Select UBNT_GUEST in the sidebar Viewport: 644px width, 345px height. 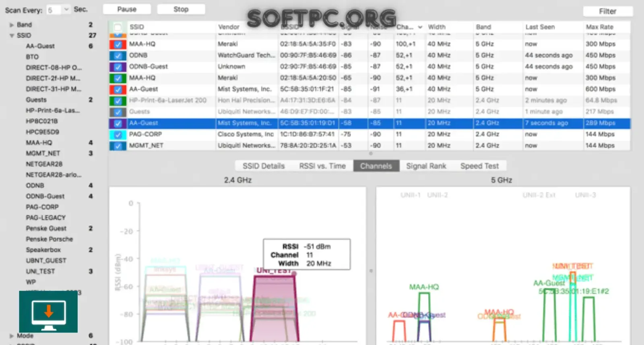(x=46, y=261)
